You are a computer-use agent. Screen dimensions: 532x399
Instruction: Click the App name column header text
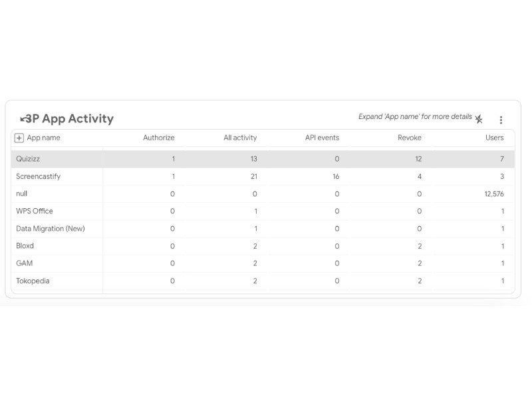[x=43, y=138]
